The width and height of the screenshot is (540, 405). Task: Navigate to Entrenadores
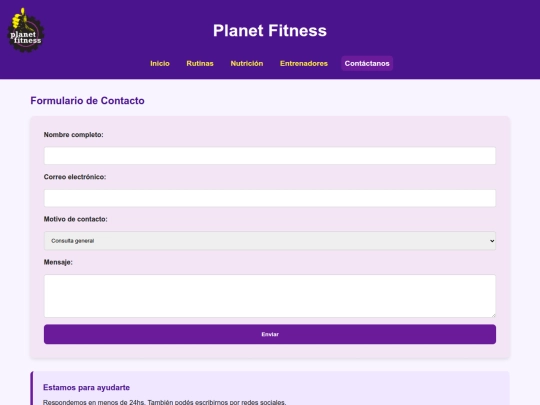pos(304,63)
